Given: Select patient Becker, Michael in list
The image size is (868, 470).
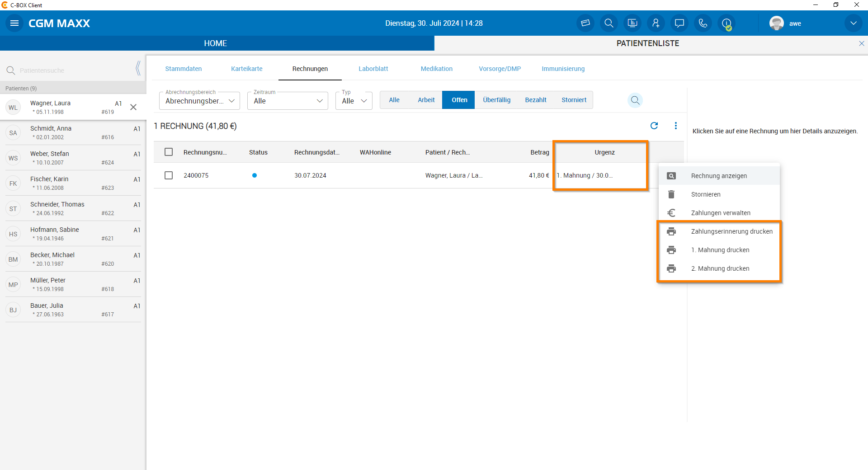Looking at the screenshot, I should pos(73,259).
